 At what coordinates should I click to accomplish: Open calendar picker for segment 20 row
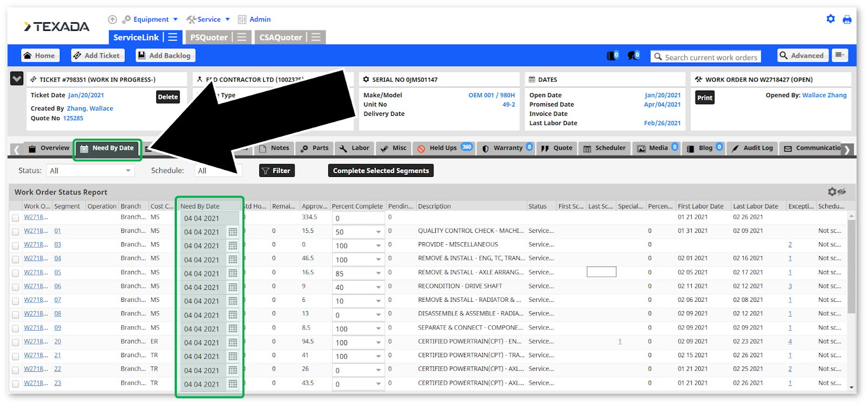tap(233, 343)
